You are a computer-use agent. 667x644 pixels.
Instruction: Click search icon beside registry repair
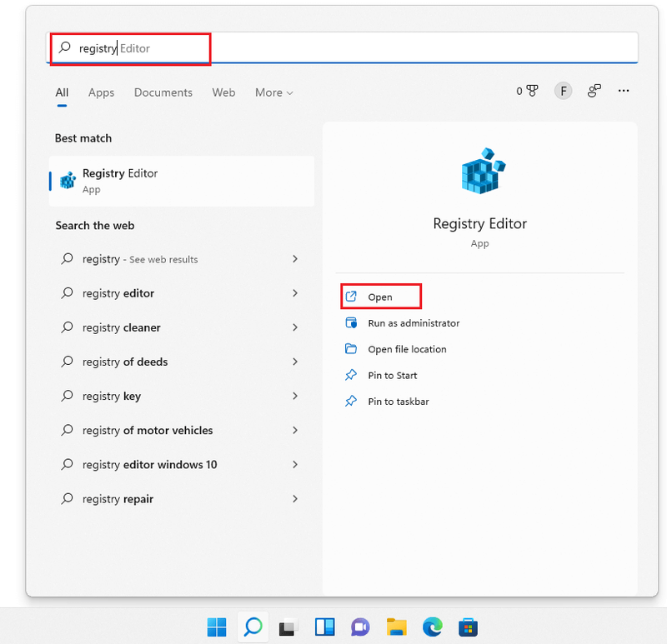pos(68,498)
